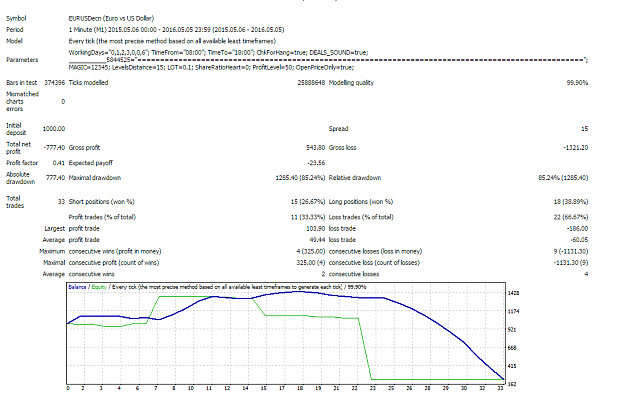Select the ticks modelled value '25888648'

311,83
